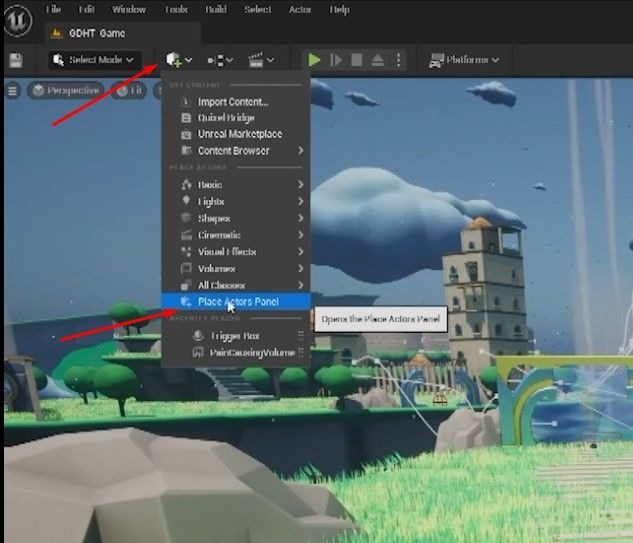
Task: Click the Stop simulation square button
Action: (357, 60)
